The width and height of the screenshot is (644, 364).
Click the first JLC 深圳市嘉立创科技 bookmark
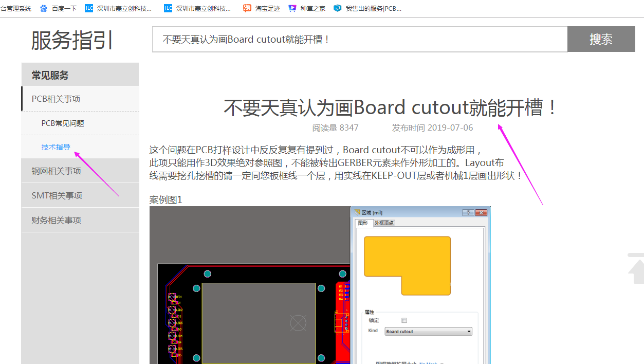(x=119, y=8)
